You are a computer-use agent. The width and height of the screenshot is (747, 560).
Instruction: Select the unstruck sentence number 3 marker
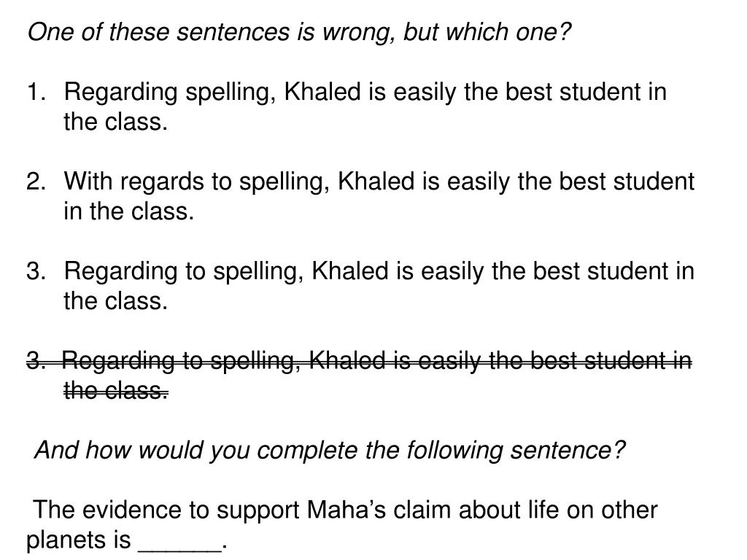pyautogui.click(x=36, y=271)
